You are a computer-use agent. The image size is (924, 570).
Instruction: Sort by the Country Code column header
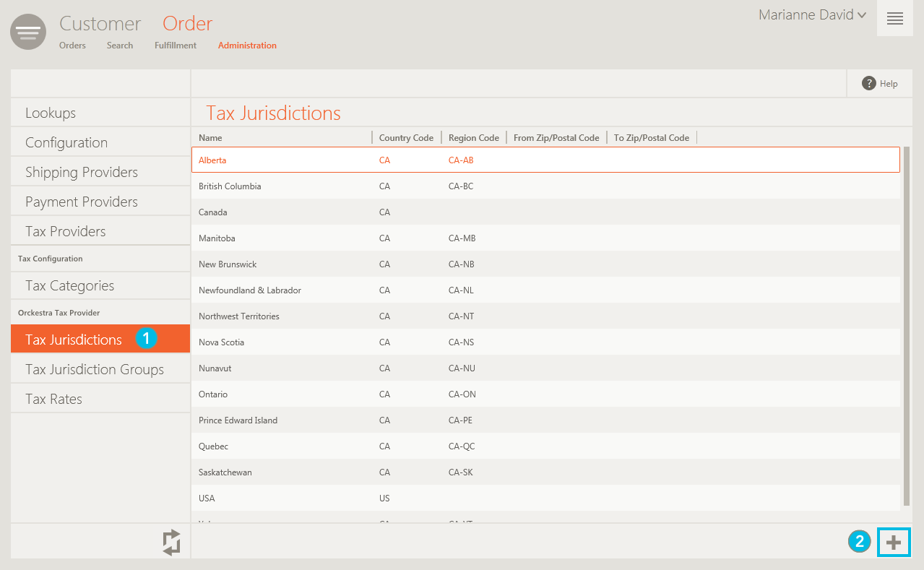pyautogui.click(x=406, y=138)
